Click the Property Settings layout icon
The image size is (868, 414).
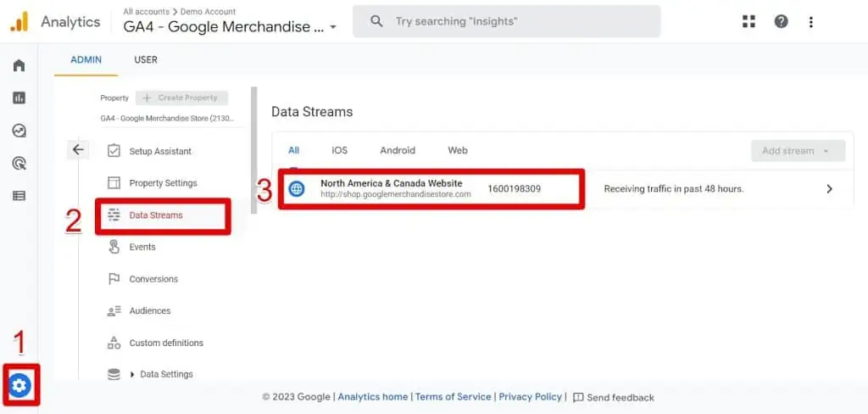114,183
